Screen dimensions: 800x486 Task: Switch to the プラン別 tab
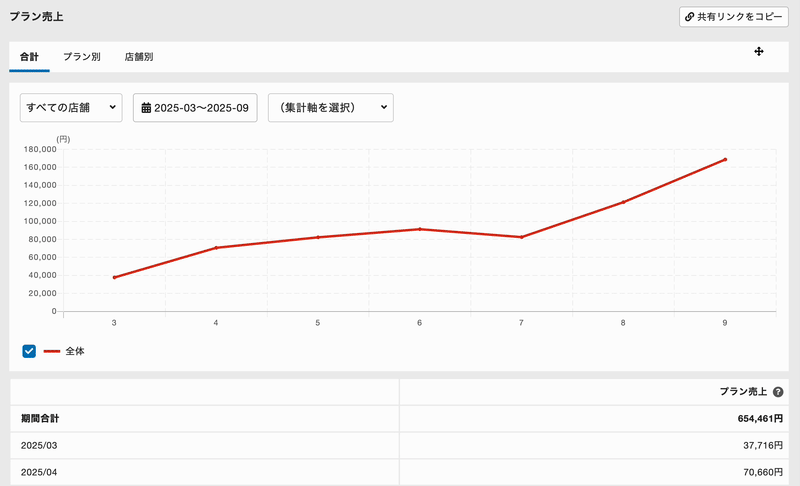(81, 57)
